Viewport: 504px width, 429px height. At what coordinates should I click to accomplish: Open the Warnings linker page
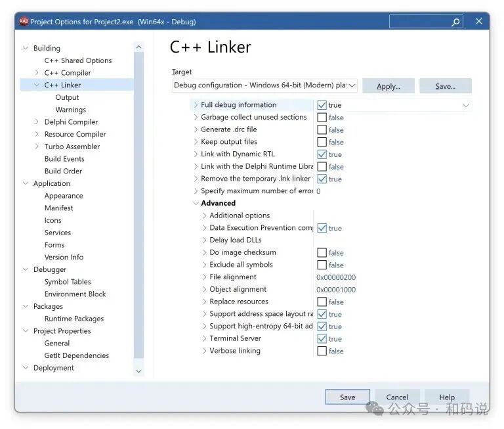coord(71,110)
